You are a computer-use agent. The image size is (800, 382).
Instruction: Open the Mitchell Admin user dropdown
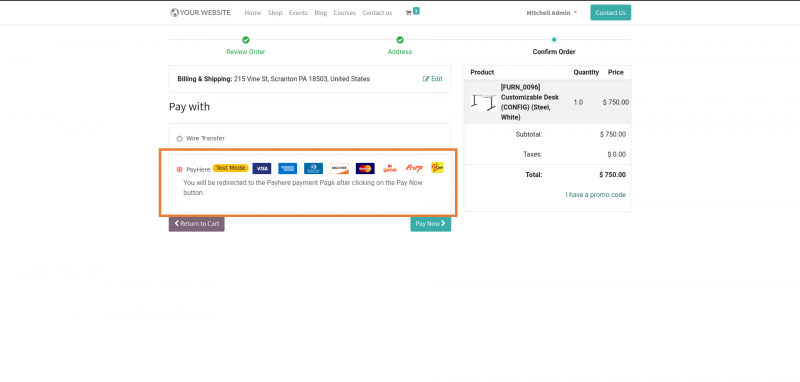point(552,13)
